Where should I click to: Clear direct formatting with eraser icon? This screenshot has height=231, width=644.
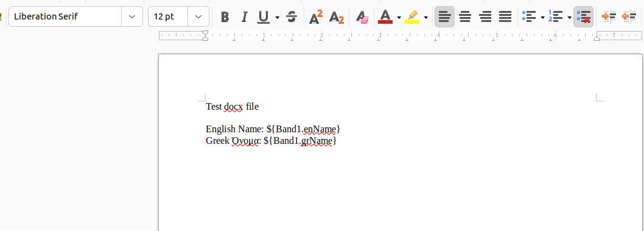point(362,17)
